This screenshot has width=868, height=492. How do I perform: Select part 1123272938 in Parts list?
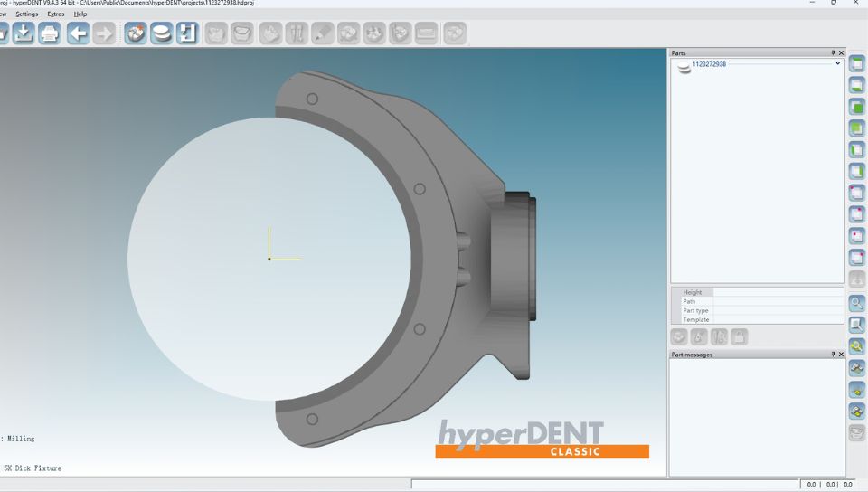pyautogui.click(x=709, y=64)
